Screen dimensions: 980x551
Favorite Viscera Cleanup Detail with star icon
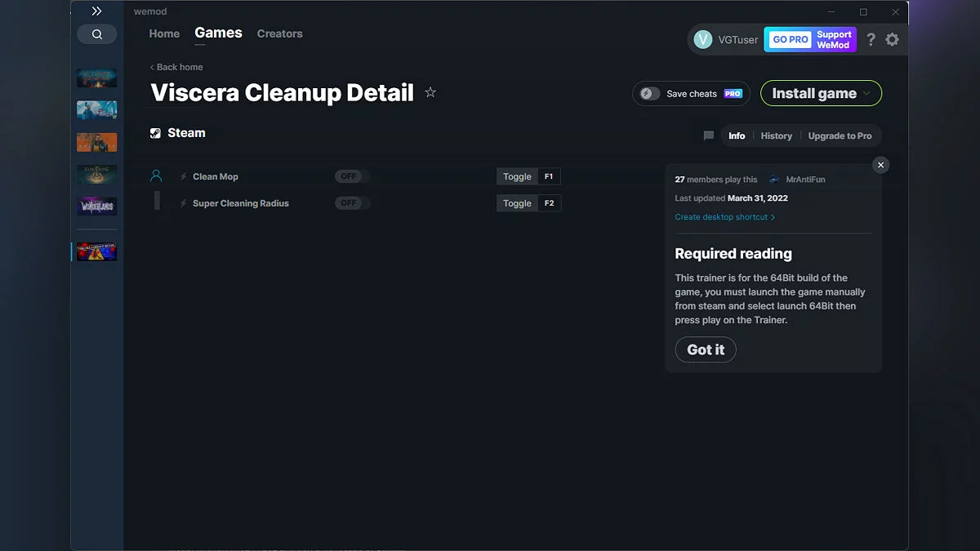click(430, 93)
